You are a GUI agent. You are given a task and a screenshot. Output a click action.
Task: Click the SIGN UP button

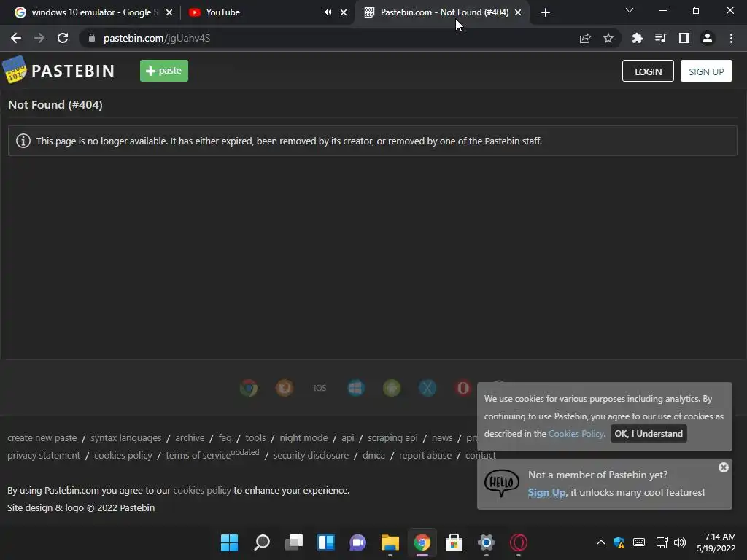(706, 71)
